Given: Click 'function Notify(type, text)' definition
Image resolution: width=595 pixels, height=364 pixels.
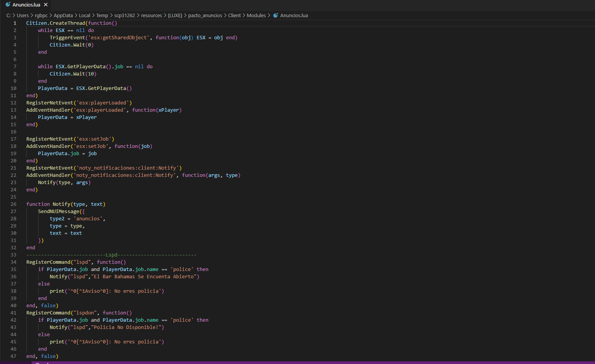Looking at the screenshot, I should tap(66, 204).
